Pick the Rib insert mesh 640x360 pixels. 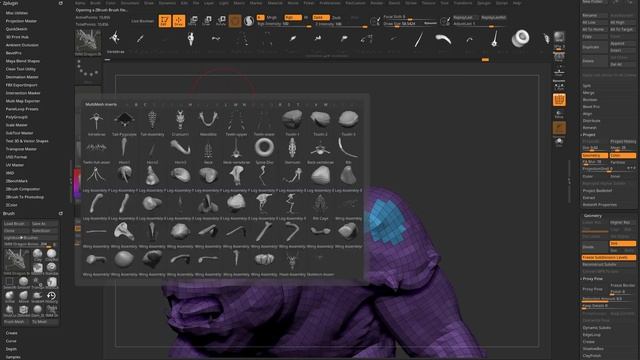(349, 151)
